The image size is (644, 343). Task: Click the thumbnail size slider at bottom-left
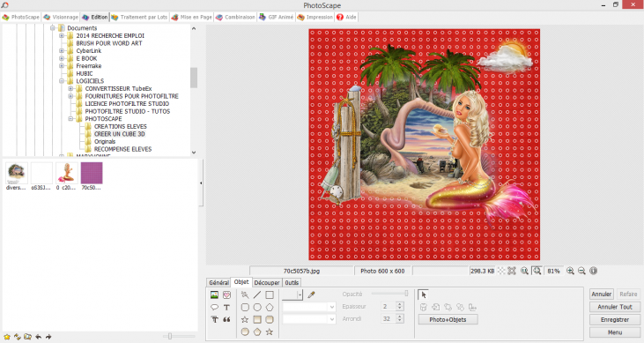170,337
